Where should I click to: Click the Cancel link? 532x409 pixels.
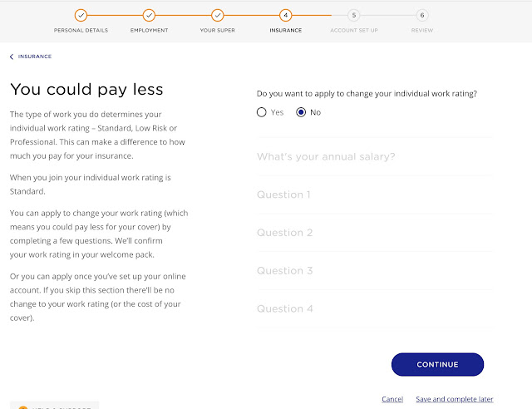click(392, 399)
